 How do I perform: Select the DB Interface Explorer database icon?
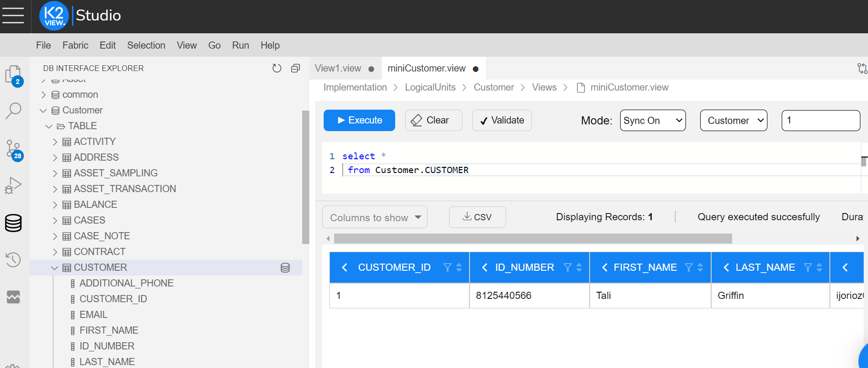(x=13, y=223)
